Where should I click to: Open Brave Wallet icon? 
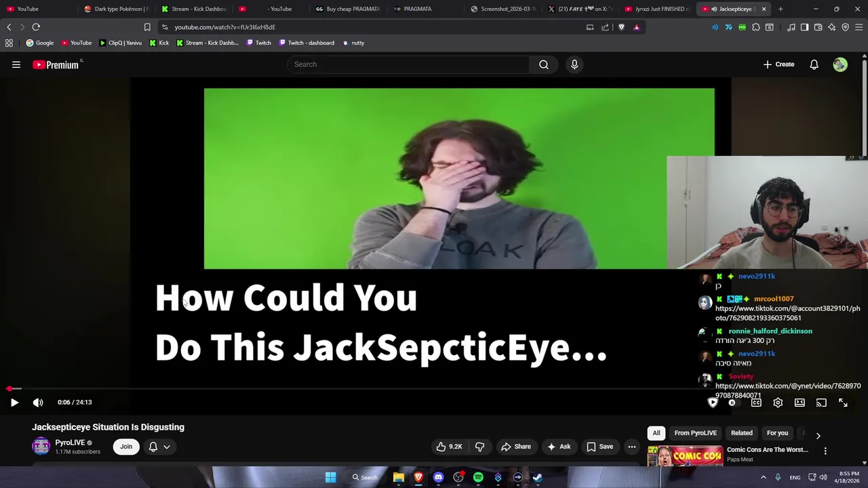tap(818, 27)
